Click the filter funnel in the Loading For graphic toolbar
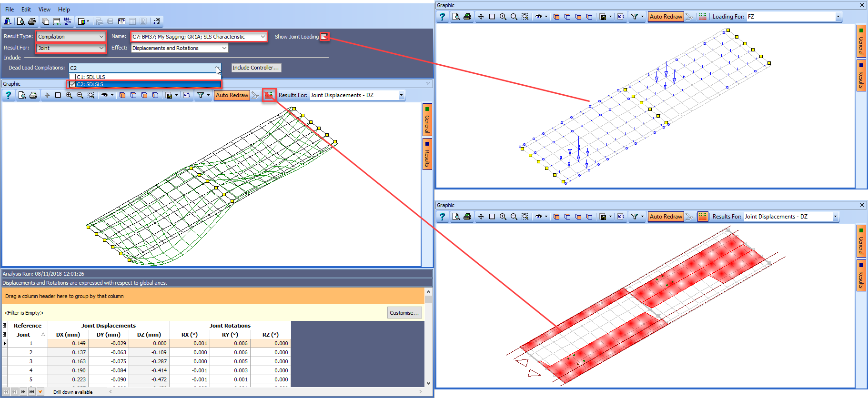 [635, 17]
